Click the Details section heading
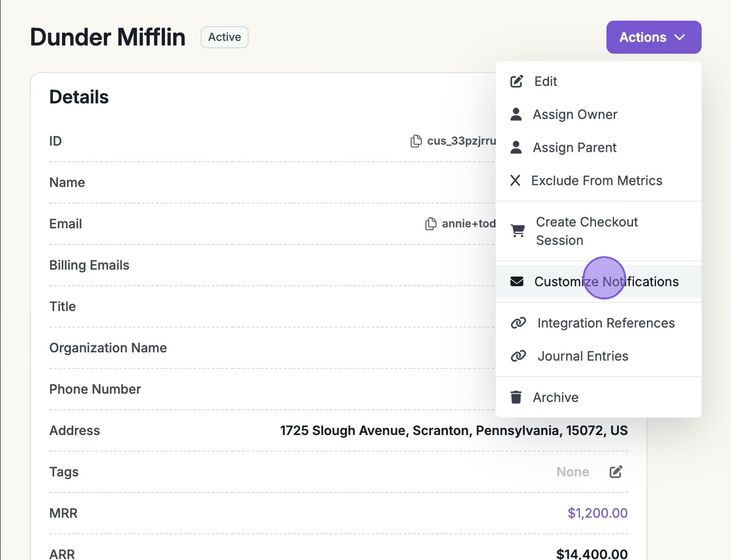The image size is (731, 560). pyautogui.click(x=79, y=97)
